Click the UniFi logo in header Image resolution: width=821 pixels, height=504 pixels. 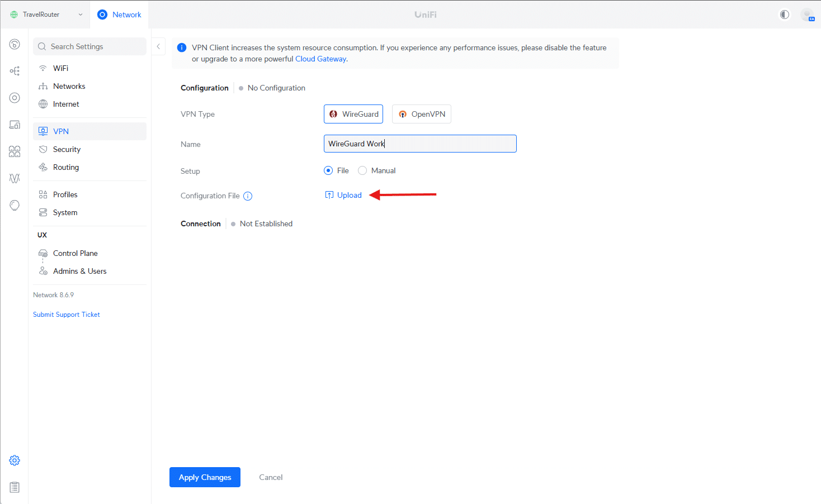click(x=426, y=15)
